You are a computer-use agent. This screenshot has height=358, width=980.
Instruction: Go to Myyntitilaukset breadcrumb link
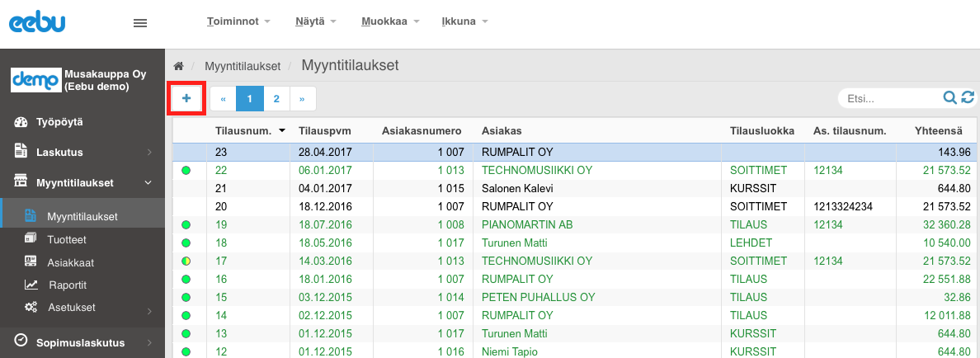click(x=243, y=66)
